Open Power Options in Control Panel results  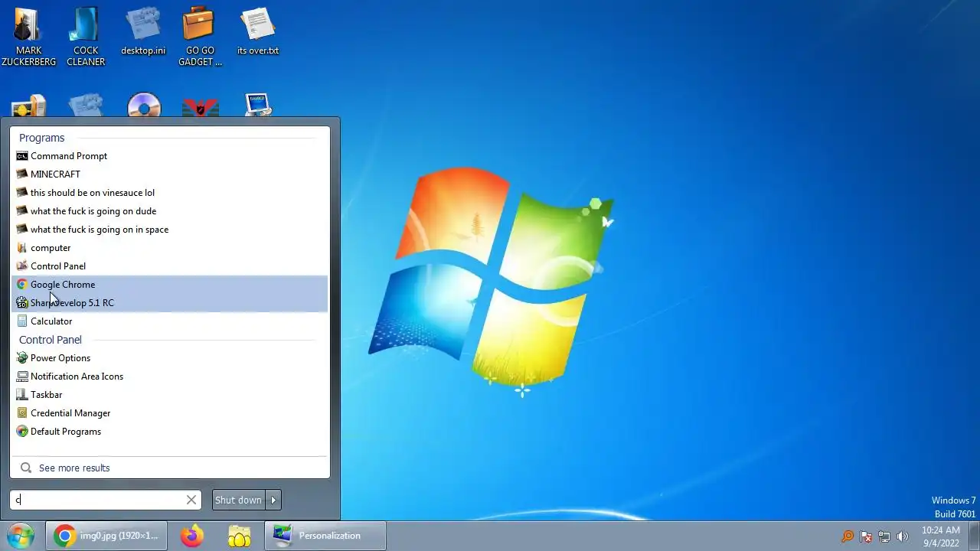pyautogui.click(x=170, y=358)
